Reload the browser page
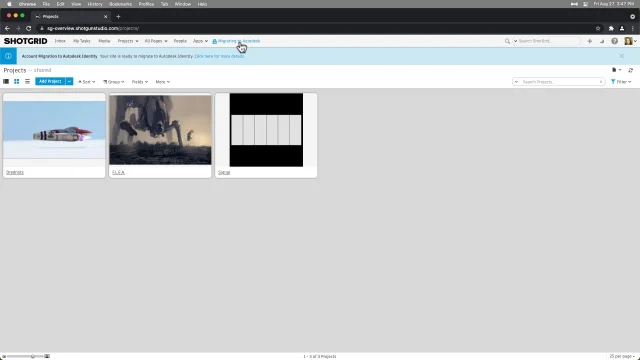Image resolution: width=640 pixels, height=360 pixels. (x=29, y=28)
